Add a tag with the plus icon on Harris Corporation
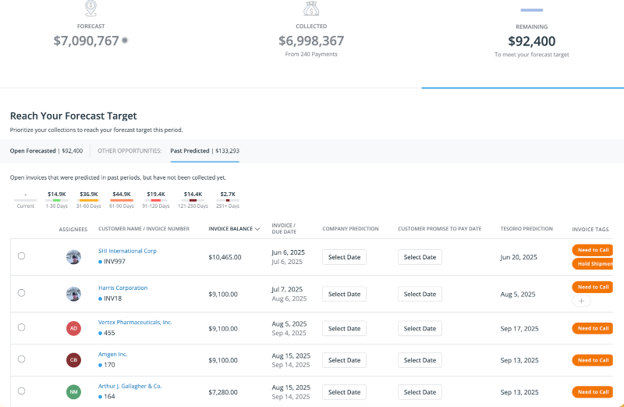This screenshot has width=624, height=407. pyautogui.click(x=581, y=301)
